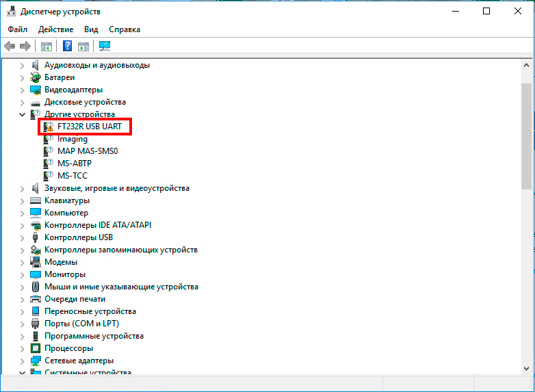Image resolution: width=535 pixels, height=392 pixels.
Task: Click the Forward arrow toolbar icon
Action: pyautogui.click(x=25, y=46)
